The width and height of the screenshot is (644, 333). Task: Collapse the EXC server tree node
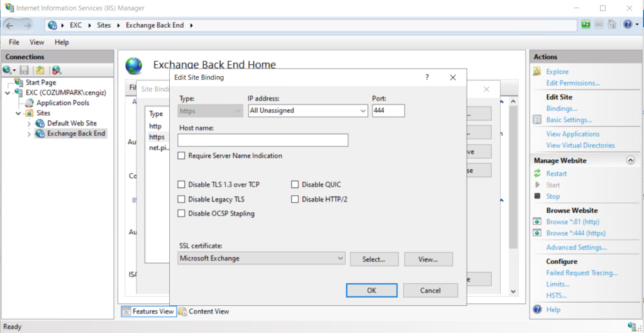coord(8,93)
